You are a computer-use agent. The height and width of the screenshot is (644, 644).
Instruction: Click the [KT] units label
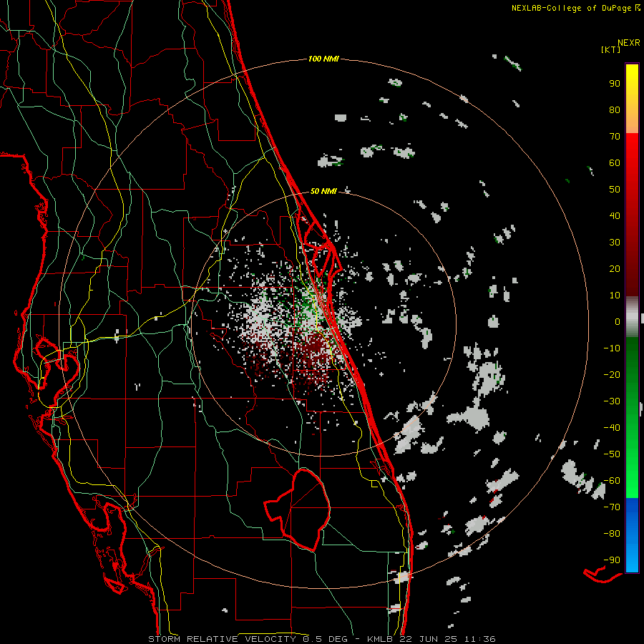[x=610, y=49]
